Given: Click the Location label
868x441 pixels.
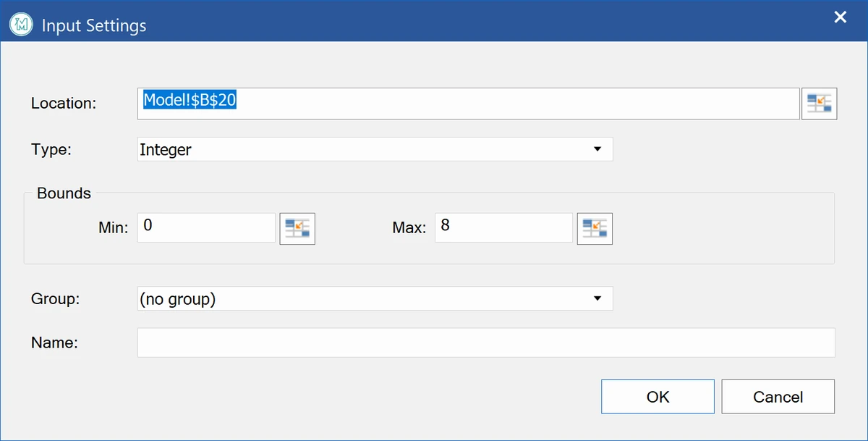Looking at the screenshot, I should coord(63,104).
